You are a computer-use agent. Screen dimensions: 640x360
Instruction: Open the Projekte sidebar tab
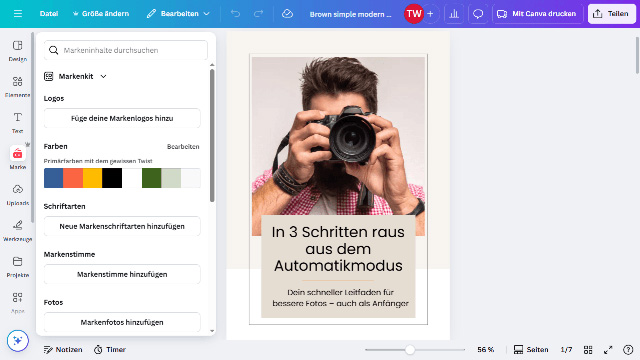18,267
